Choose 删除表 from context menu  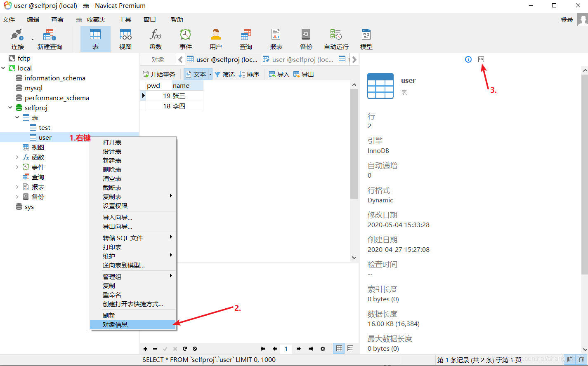point(133,170)
